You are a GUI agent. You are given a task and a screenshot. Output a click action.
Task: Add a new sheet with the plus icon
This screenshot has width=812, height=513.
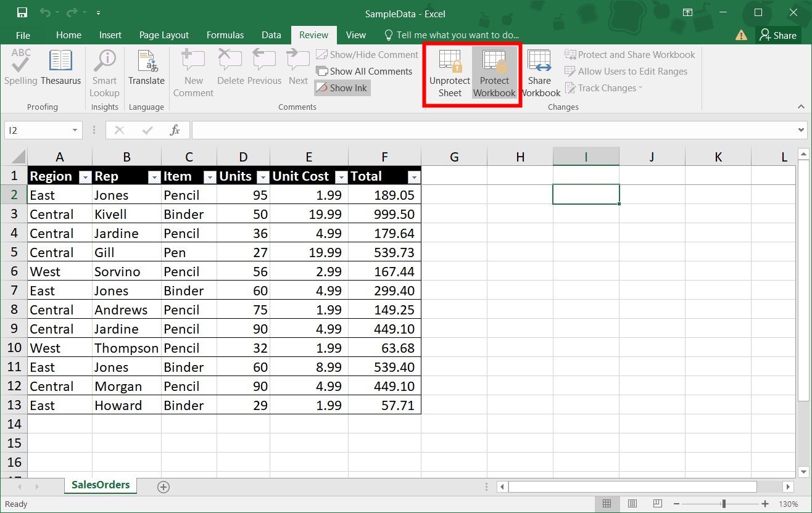tap(164, 486)
